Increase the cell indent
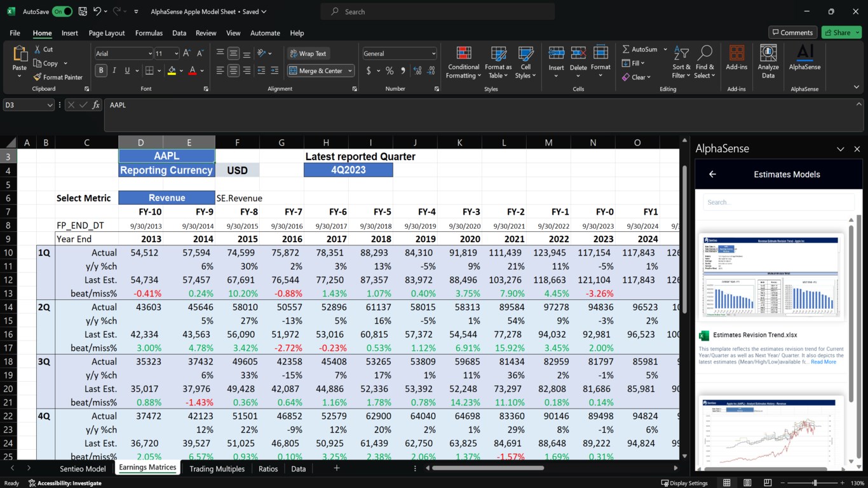868x488 pixels. [275, 71]
